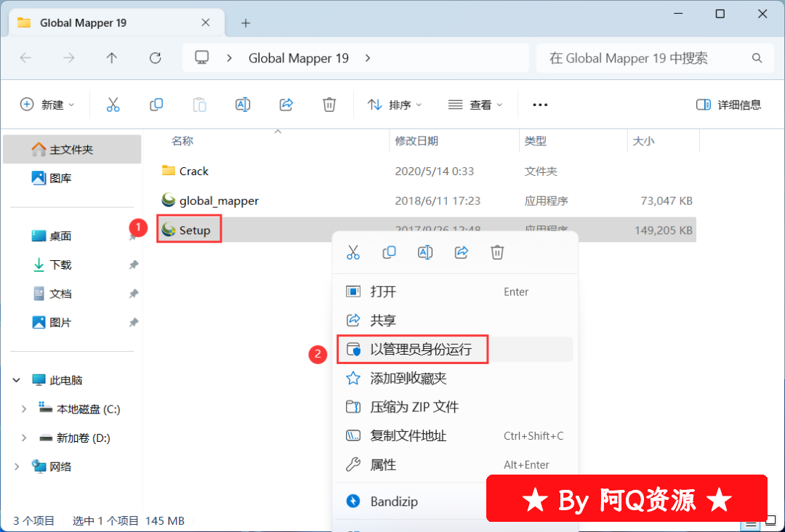Choose 打开 from the context menu
Image resolution: width=785 pixels, height=532 pixels.
coord(455,291)
